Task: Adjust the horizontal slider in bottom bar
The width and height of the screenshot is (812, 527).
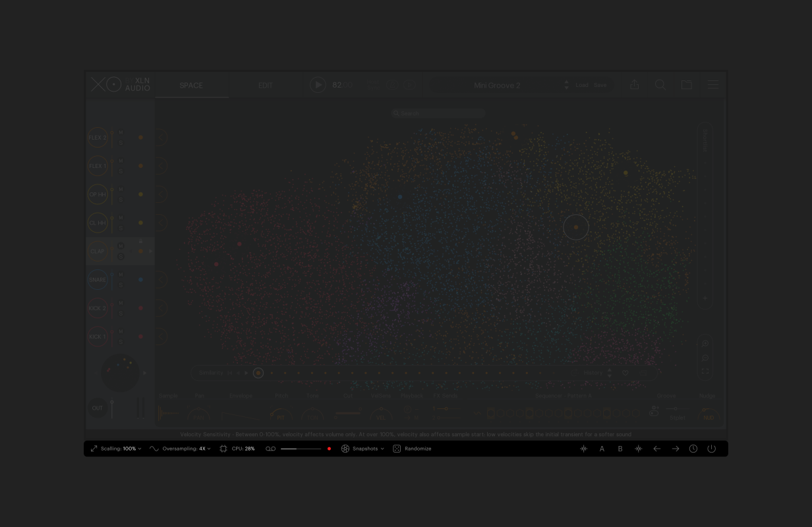Action: pos(301,449)
